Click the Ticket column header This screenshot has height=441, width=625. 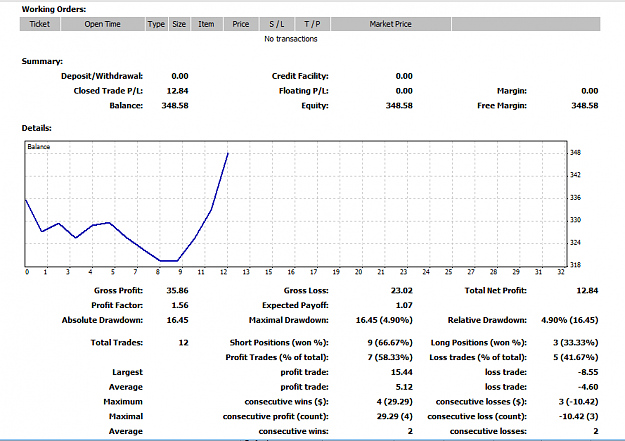click(40, 24)
